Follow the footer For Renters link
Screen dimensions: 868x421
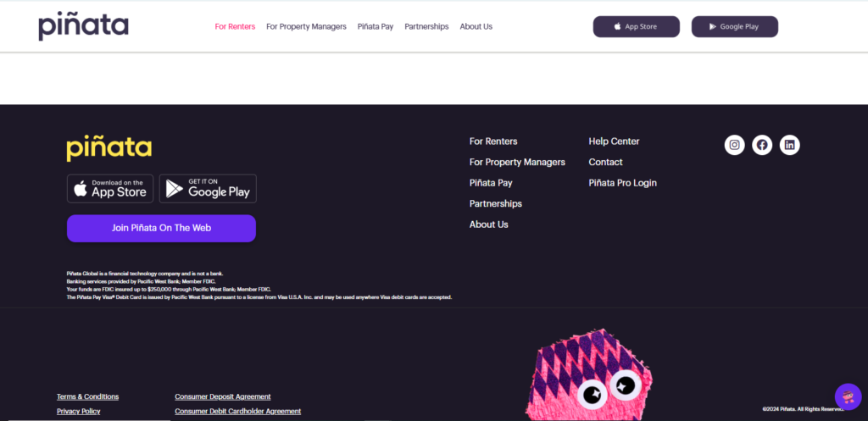point(493,141)
